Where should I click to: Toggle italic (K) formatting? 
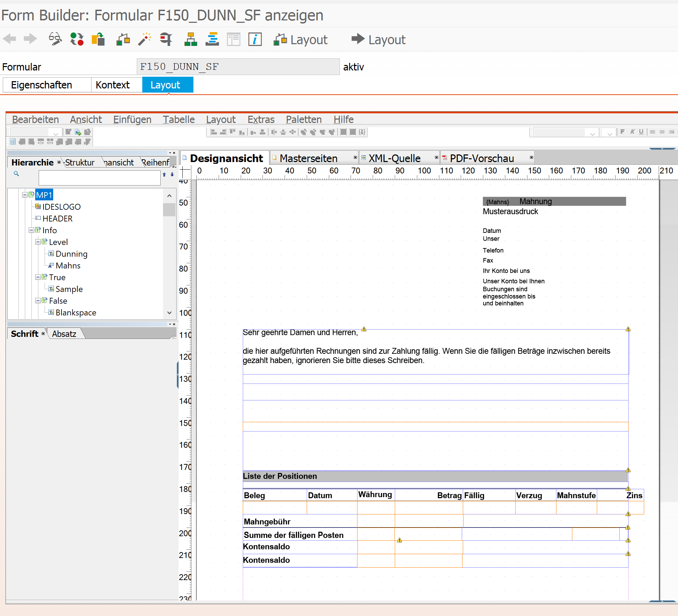point(632,132)
